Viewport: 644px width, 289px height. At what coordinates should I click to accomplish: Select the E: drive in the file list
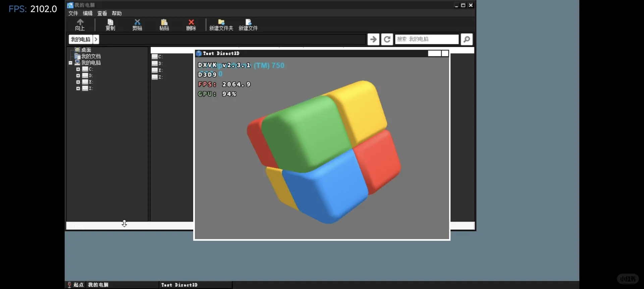point(157,70)
